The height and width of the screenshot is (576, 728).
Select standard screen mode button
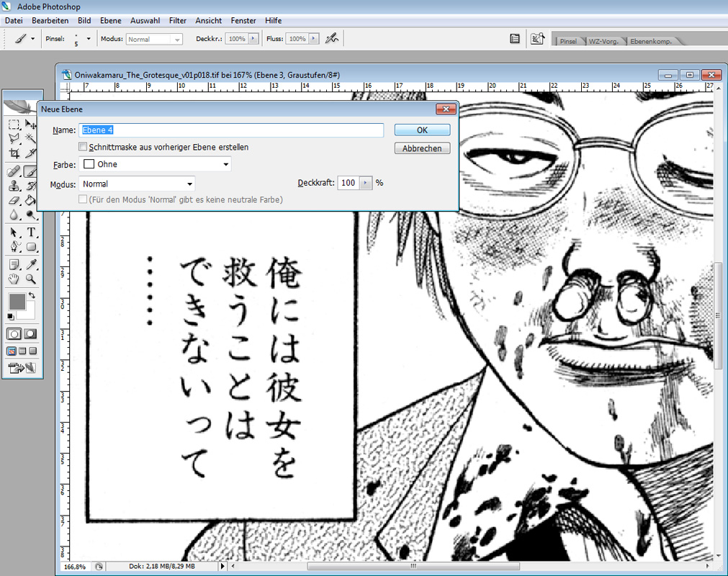(x=12, y=351)
